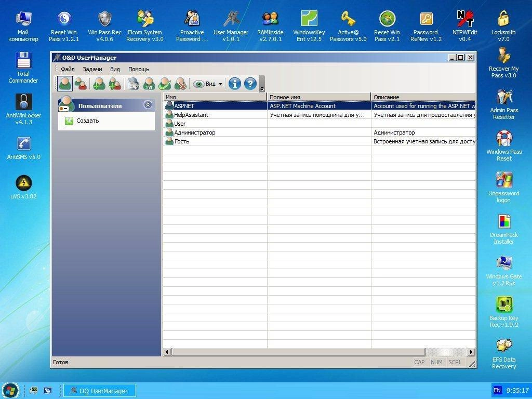The image size is (532, 399).
Task: Open Active@ Passwors v5.0 desktop icon
Action: click(x=348, y=26)
